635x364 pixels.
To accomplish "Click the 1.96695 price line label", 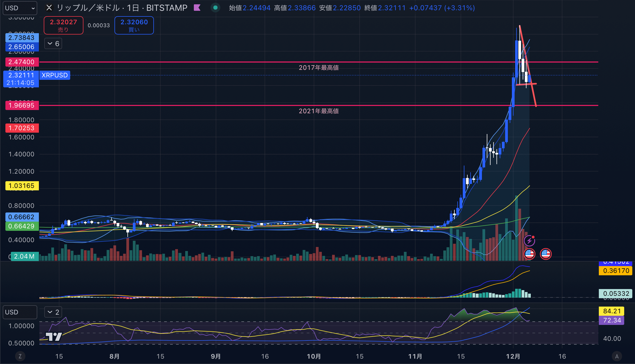I will point(22,105).
